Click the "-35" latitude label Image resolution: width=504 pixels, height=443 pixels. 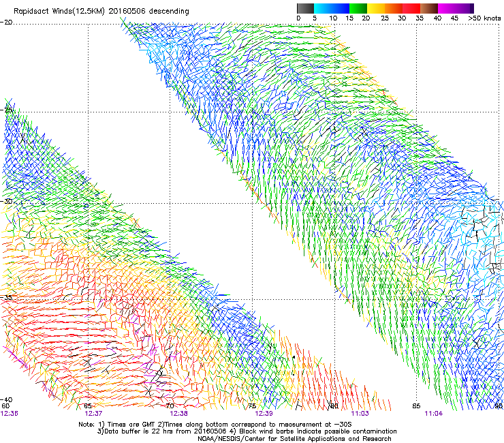coord(6,297)
